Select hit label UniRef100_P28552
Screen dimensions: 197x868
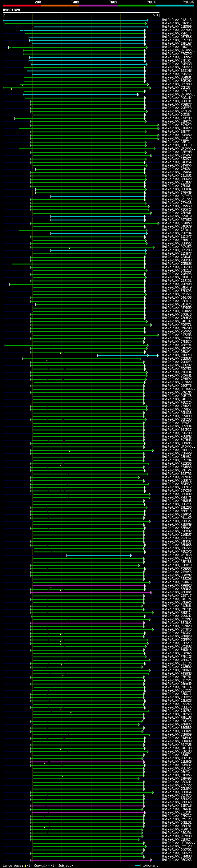(x=177, y=57)
